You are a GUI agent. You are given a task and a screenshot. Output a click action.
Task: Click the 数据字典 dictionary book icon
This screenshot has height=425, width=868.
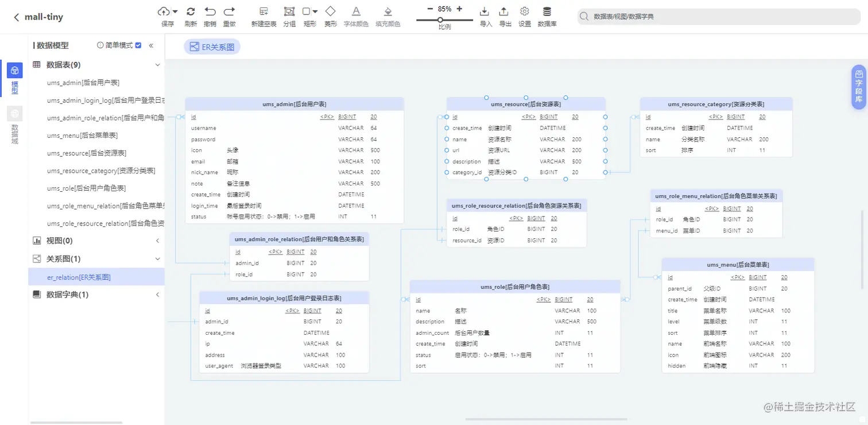(x=37, y=295)
